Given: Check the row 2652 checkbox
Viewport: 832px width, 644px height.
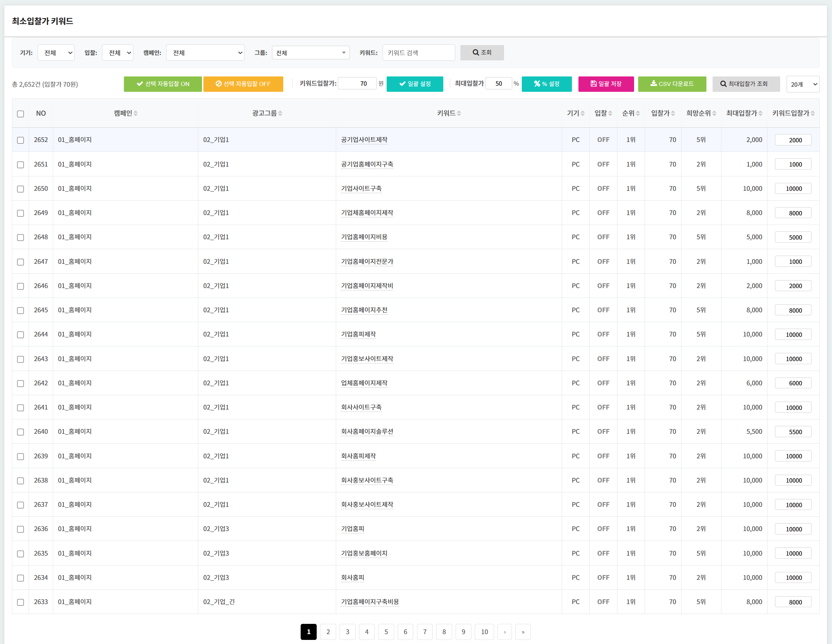Looking at the screenshot, I should [x=20, y=140].
